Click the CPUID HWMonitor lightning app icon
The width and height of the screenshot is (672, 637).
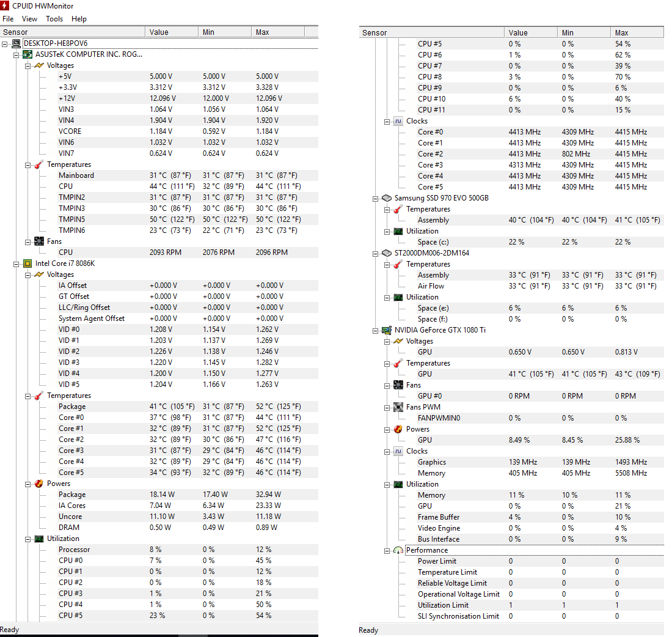(x=4, y=6)
